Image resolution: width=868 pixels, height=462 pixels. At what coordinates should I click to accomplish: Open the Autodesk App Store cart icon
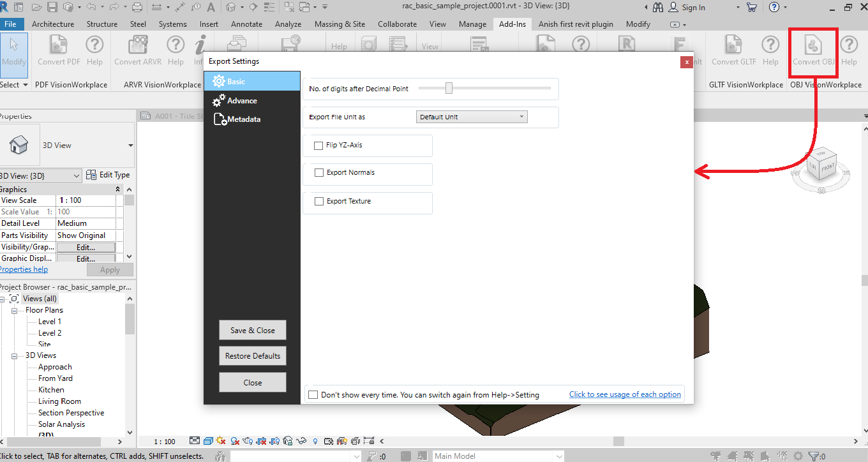[752, 8]
